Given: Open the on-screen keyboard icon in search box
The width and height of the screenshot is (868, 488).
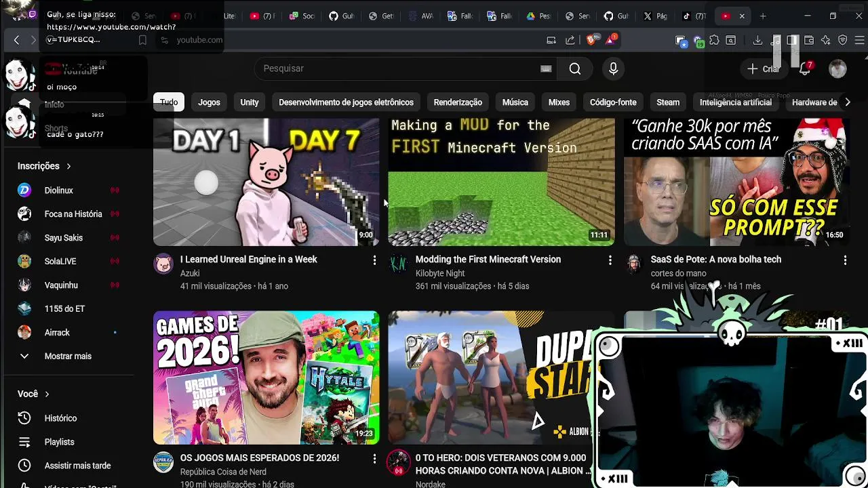Looking at the screenshot, I should click(546, 68).
